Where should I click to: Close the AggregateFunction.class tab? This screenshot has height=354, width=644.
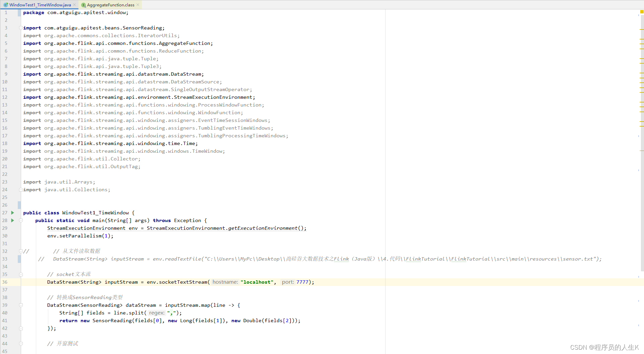pyautogui.click(x=138, y=5)
